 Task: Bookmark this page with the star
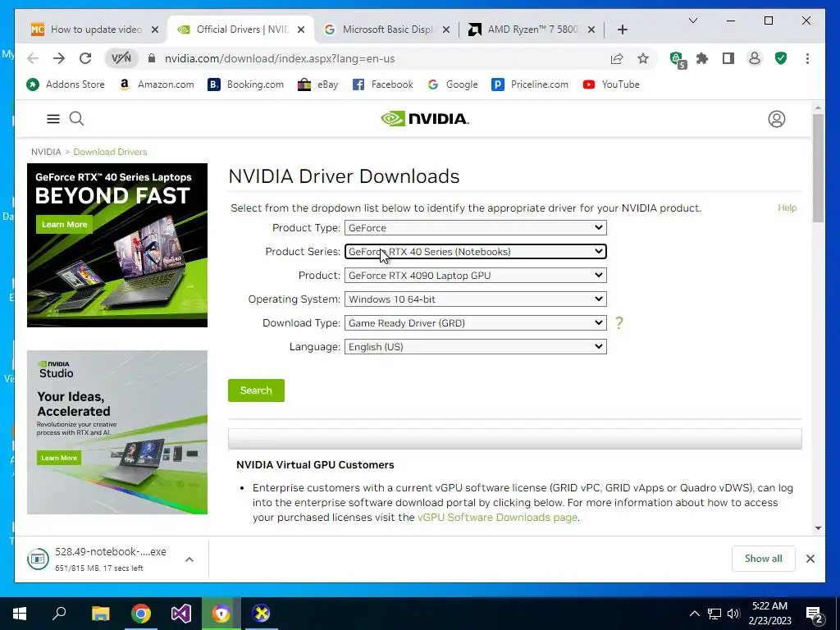pos(643,58)
